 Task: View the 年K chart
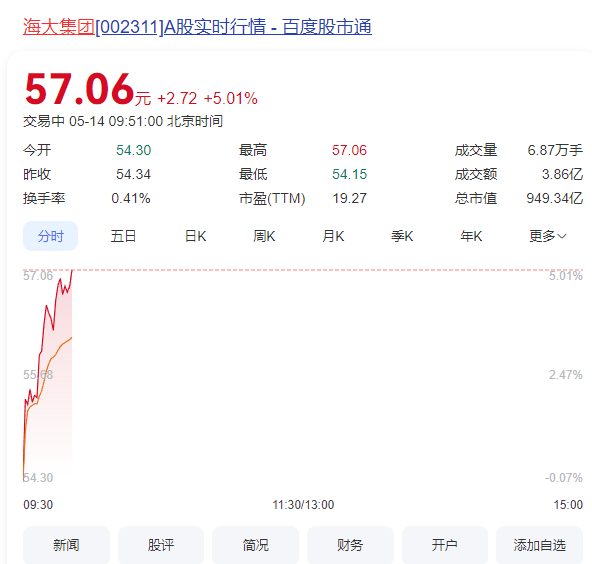(x=471, y=236)
